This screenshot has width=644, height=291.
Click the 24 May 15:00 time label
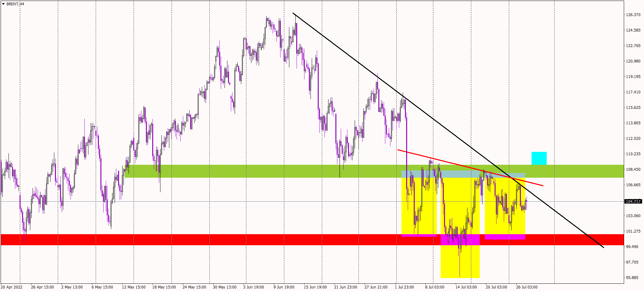coord(194,287)
